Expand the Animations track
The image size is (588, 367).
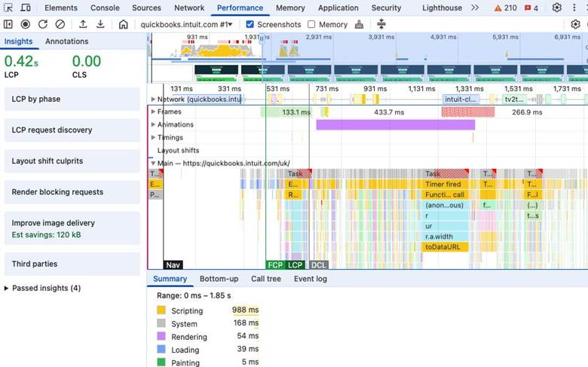pos(153,124)
